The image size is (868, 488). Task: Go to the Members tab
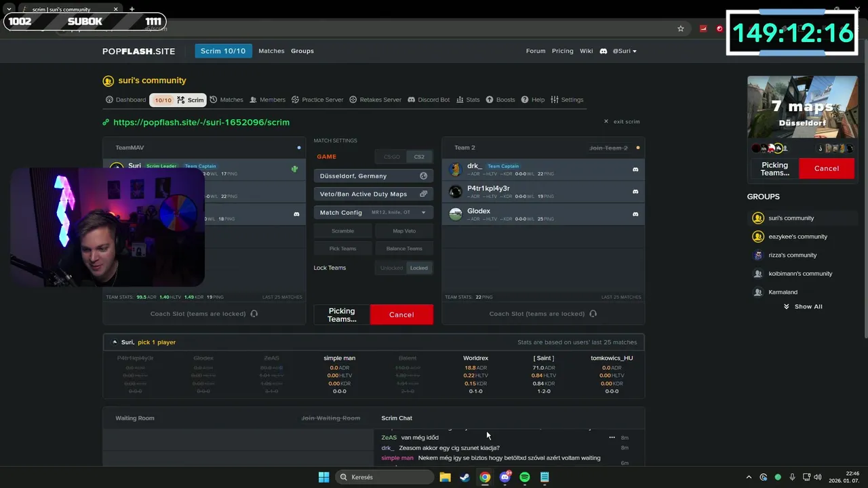pyautogui.click(x=267, y=100)
